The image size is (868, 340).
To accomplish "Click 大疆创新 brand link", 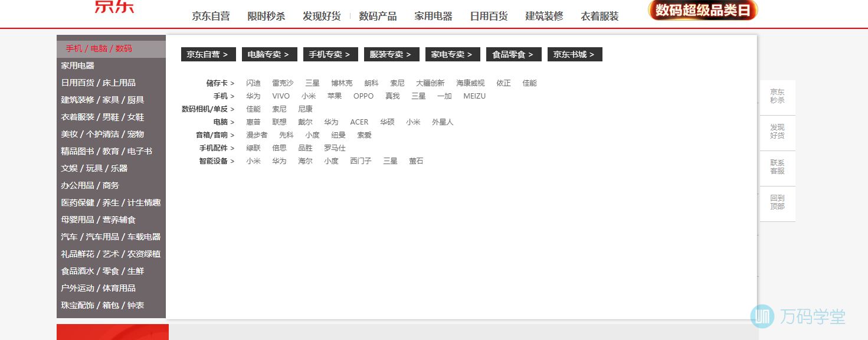I will click(x=430, y=83).
